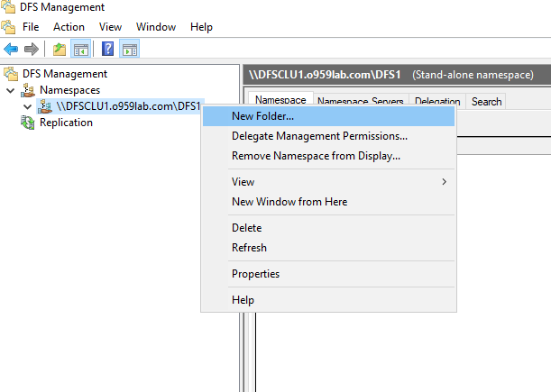Open Properties from the context menu
This screenshot has width=551, height=392.
(x=328, y=274)
